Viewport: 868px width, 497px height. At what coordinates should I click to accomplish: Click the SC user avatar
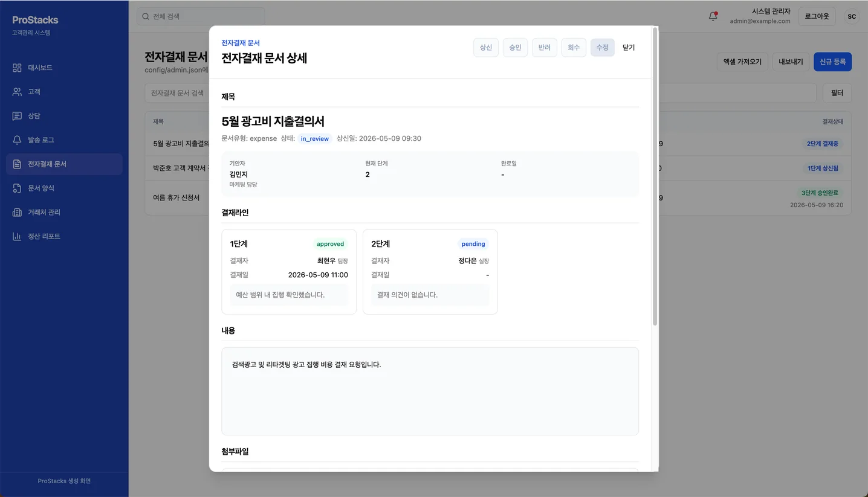852,16
